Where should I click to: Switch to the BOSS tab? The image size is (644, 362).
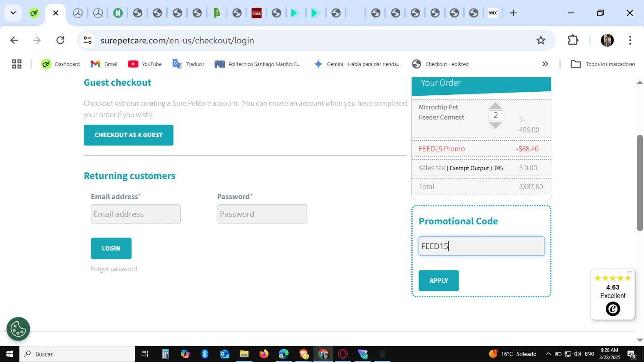tap(257, 13)
